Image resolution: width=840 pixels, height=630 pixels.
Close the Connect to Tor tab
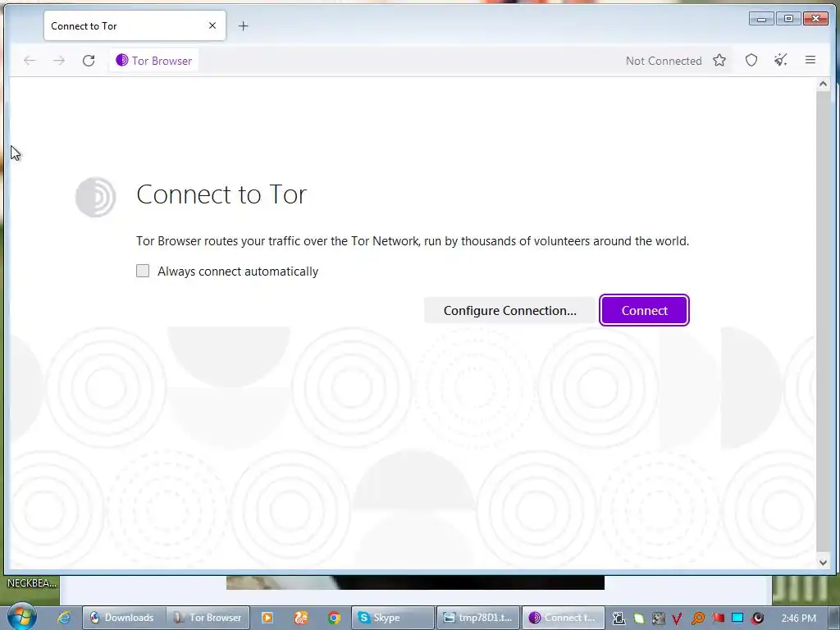coord(212,25)
